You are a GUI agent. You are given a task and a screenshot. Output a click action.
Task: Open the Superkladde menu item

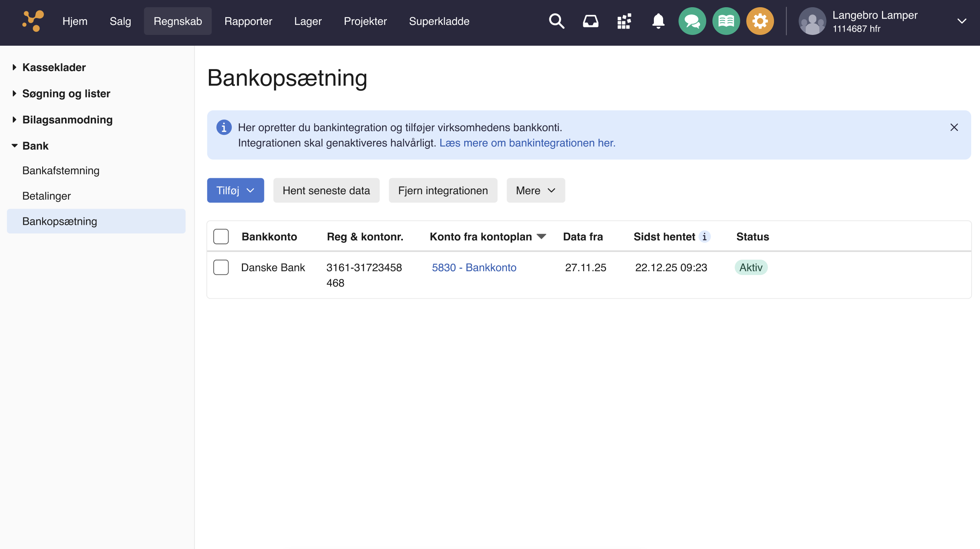[439, 21]
